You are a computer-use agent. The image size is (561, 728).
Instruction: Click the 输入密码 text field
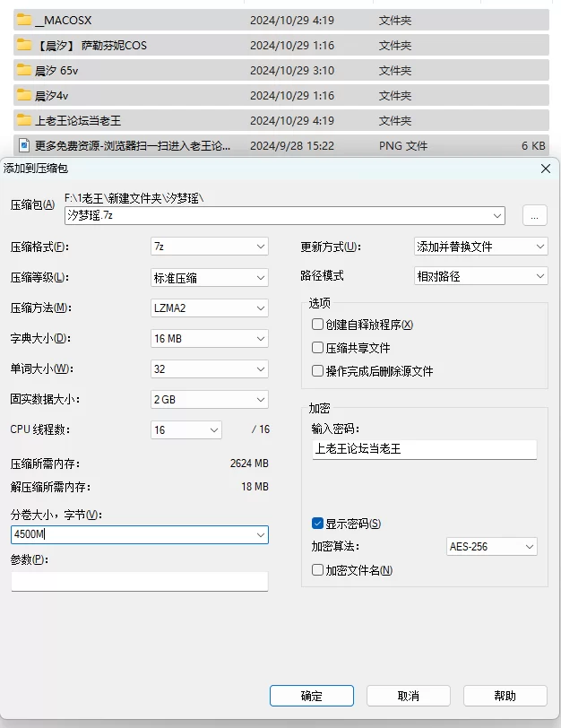[423, 449]
